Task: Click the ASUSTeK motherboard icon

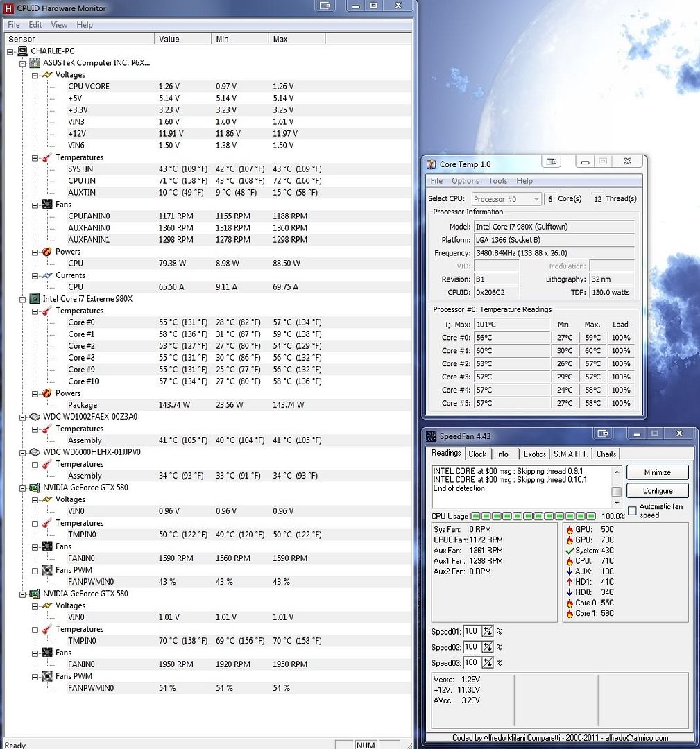Action: click(x=35, y=63)
